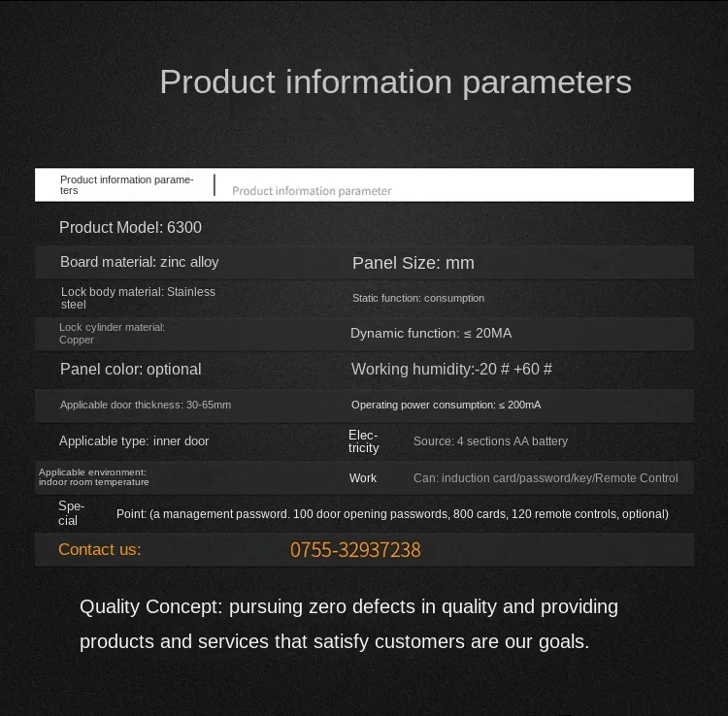Select the "Static function: consumption" text
The width and height of the screenshot is (728, 716).
tap(417, 298)
